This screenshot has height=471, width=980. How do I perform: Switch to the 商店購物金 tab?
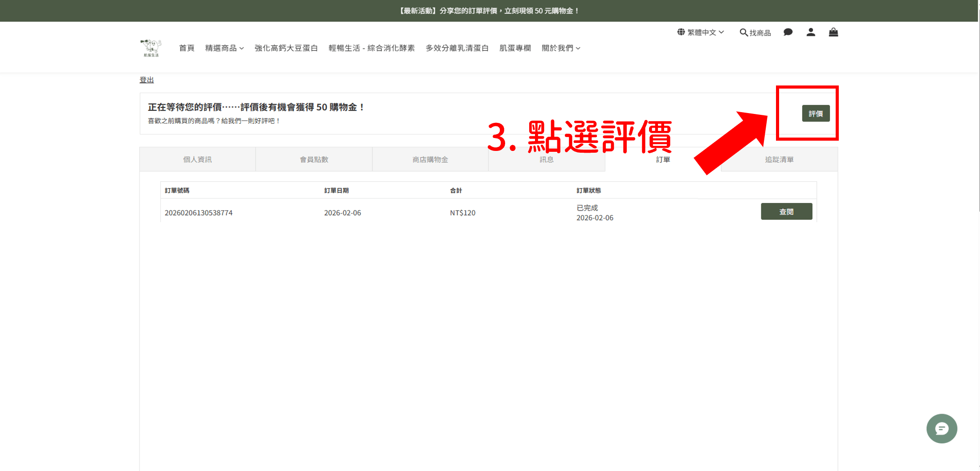coord(430,159)
